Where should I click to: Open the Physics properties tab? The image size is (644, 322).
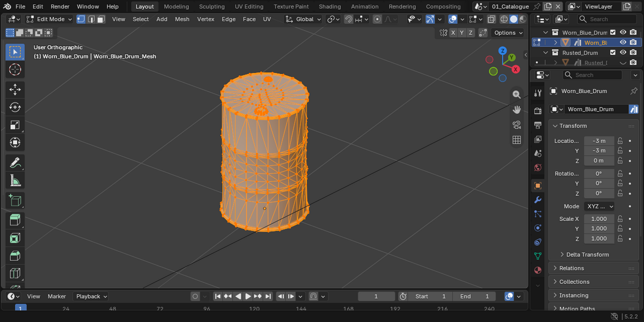[x=538, y=228]
